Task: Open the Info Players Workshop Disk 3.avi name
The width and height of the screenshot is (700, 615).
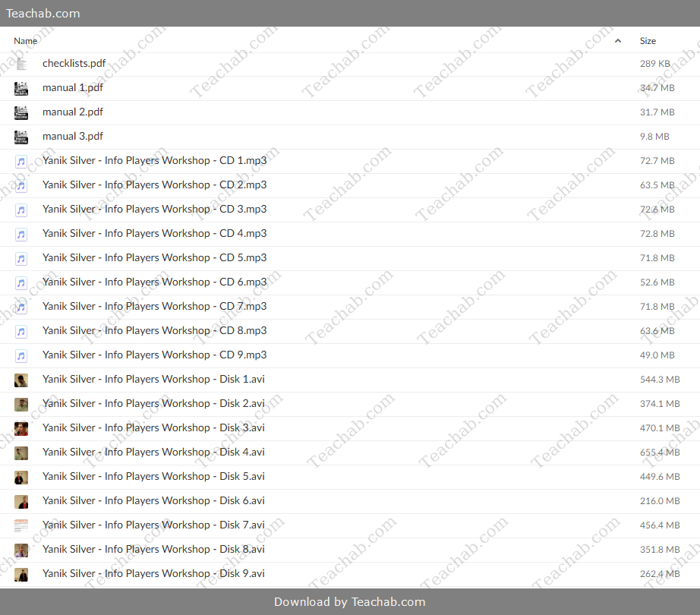Action: click(x=153, y=428)
